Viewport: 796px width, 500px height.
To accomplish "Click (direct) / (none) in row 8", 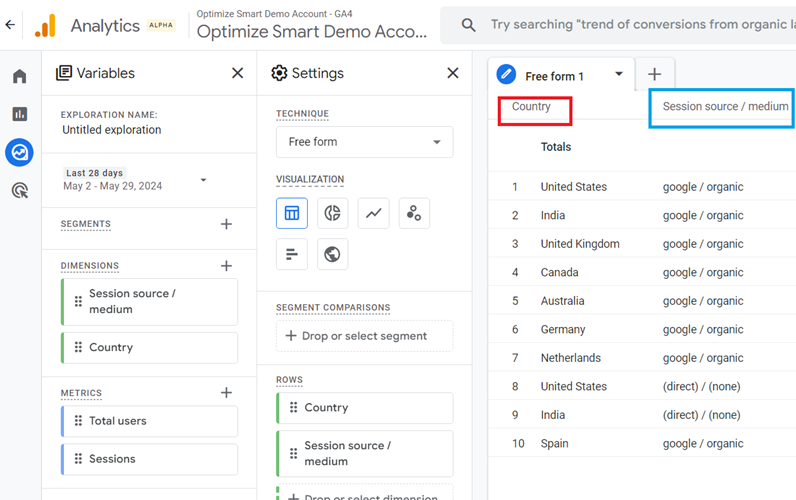I will 702,387.
